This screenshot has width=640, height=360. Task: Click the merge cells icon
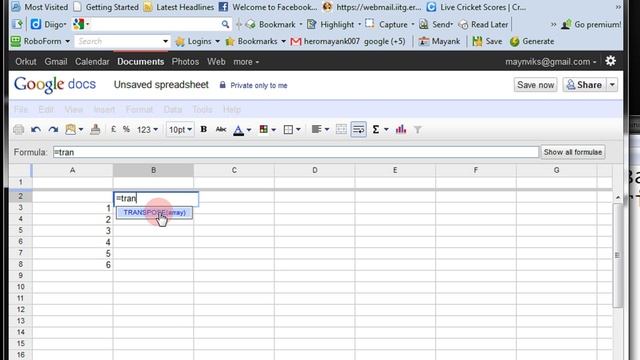point(341,130)
